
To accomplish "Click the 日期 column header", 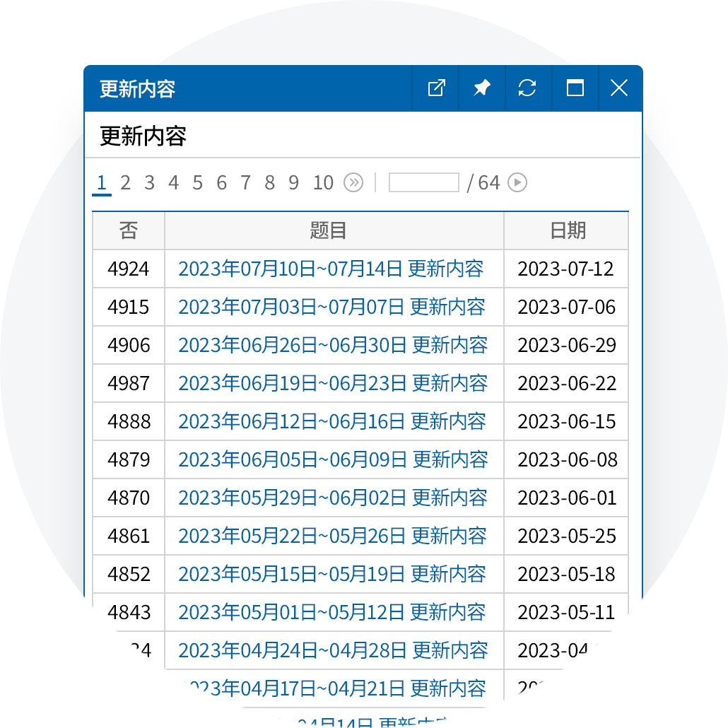I will pyautogui.click(x=568, y=230).
